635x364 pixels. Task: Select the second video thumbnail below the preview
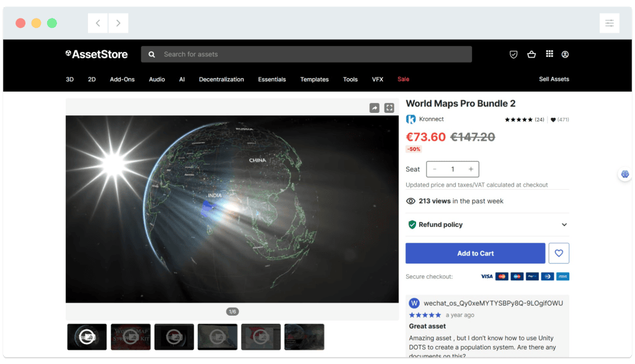[x=130, y=337]
